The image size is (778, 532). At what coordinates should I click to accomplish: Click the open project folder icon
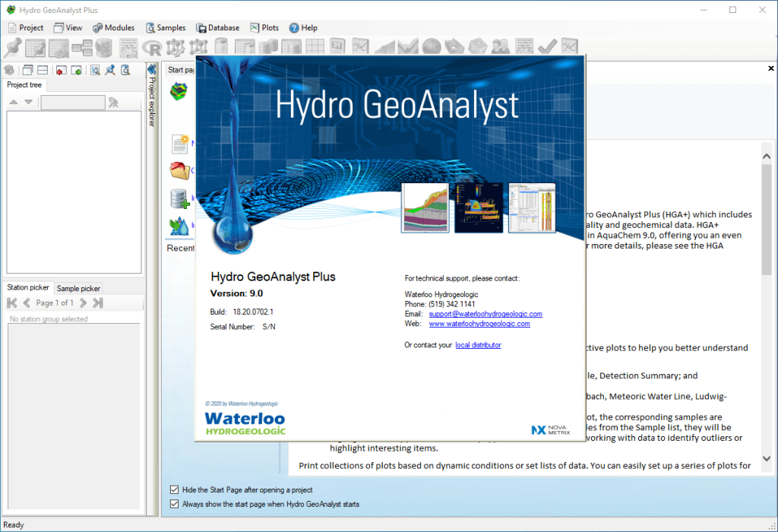pyautogui.click(x=179, y=170)
